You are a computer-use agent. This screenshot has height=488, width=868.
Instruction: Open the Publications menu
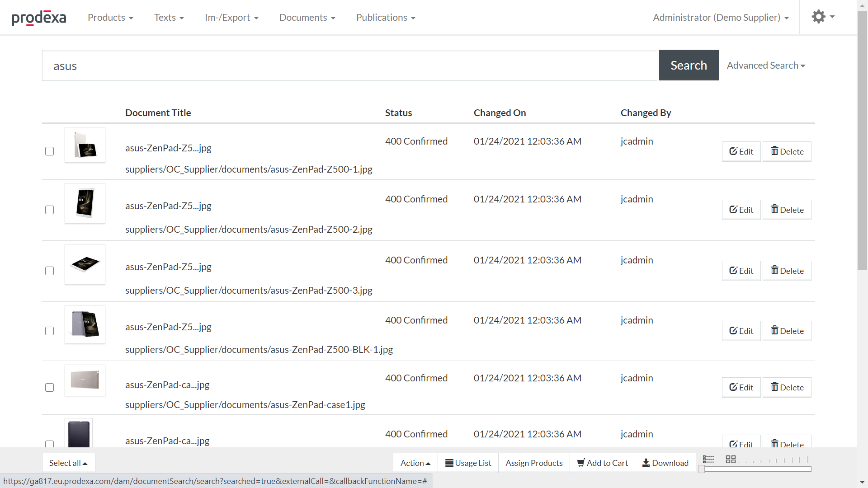[386, 18]
